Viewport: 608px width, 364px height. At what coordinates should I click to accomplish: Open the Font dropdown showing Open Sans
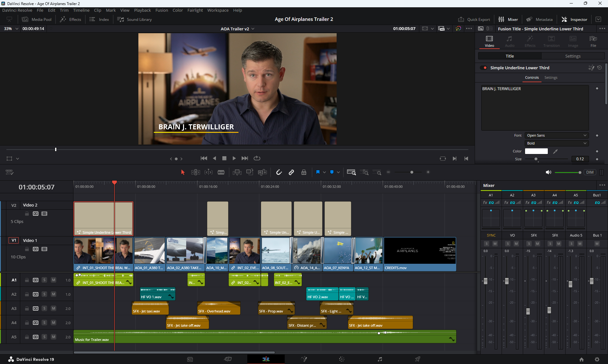click(x=556, y=135)
